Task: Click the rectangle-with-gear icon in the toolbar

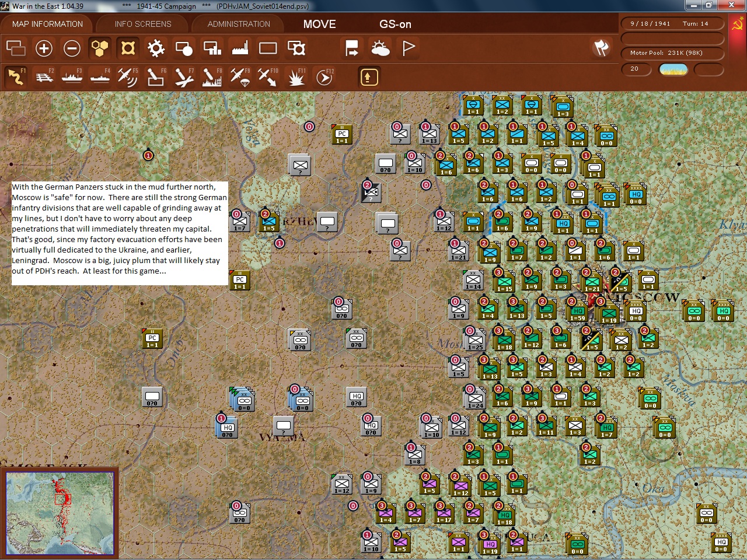Action: [x=296, y=48]
